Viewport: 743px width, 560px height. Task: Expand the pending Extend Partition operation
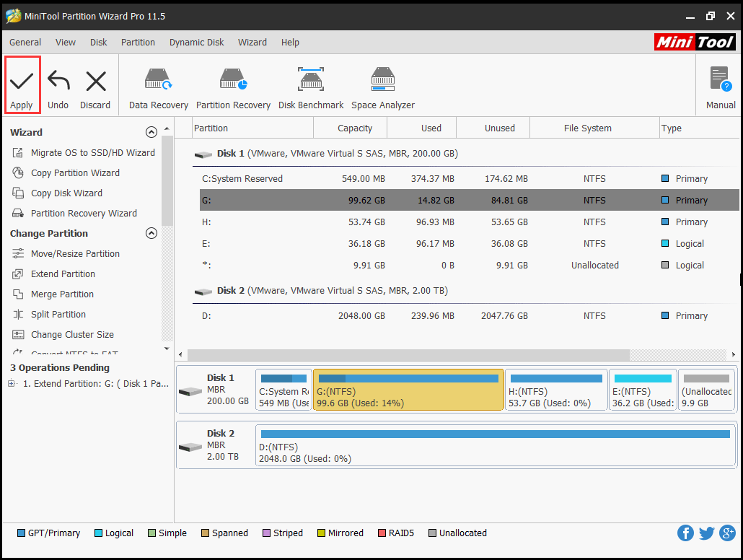click(12, 384)
